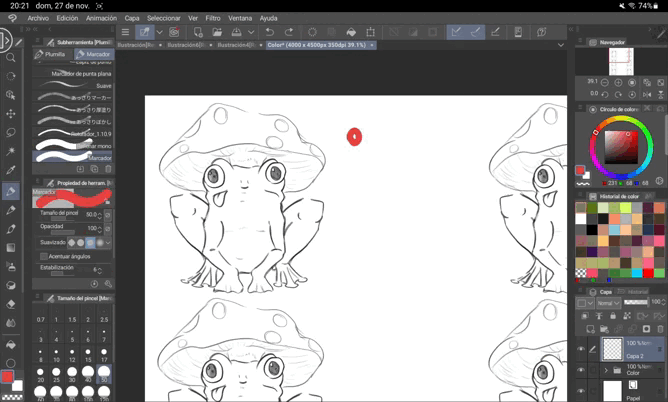Image resolution: width=668 pixels, height=402 pixels.
Task: Open the Filtro menu
Action: coord(213,18)
